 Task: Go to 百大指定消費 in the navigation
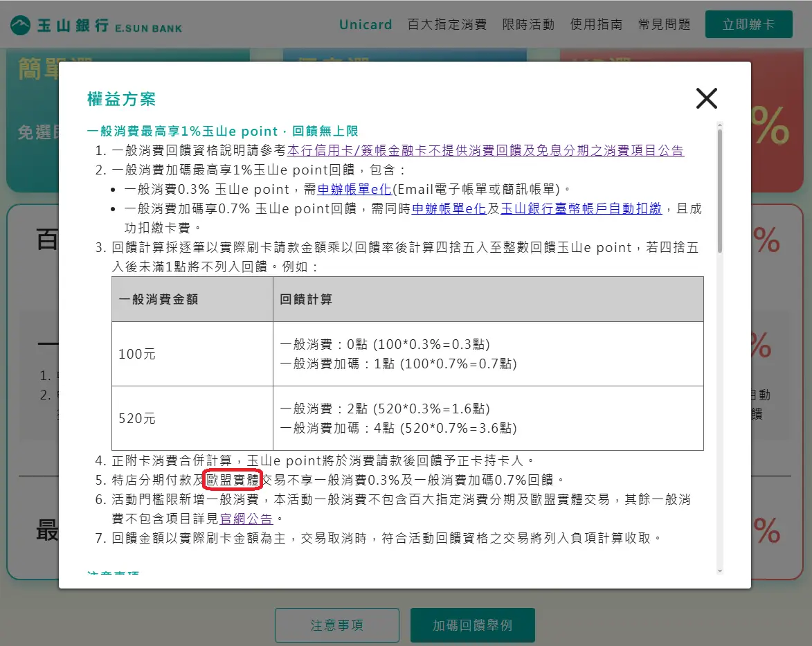[447, 24]
